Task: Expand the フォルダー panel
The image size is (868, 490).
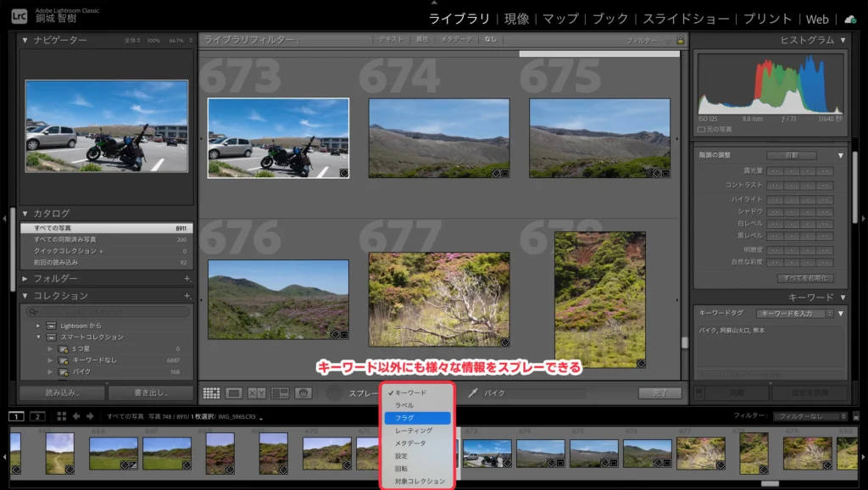Action: click(25, 279)
